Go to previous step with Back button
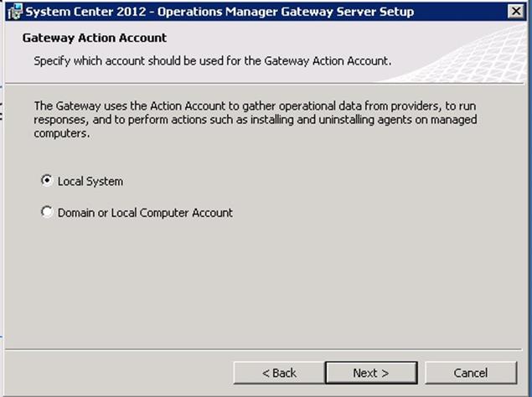The width and height of the screenshot is (532, 397). pyautogui.click(x=279, y=373)
